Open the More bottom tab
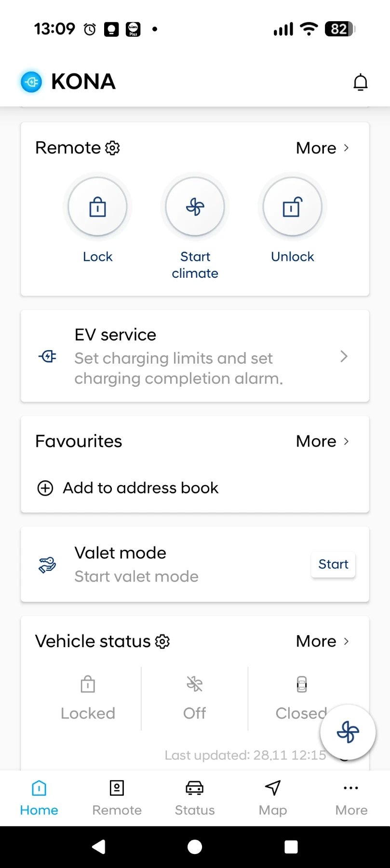Image resolution: width=390 pixels, height=868 pixels. point(351,798)
